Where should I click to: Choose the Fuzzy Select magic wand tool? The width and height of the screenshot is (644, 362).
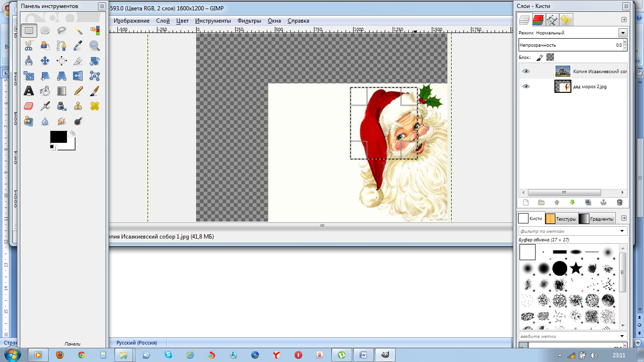point(78,31)
